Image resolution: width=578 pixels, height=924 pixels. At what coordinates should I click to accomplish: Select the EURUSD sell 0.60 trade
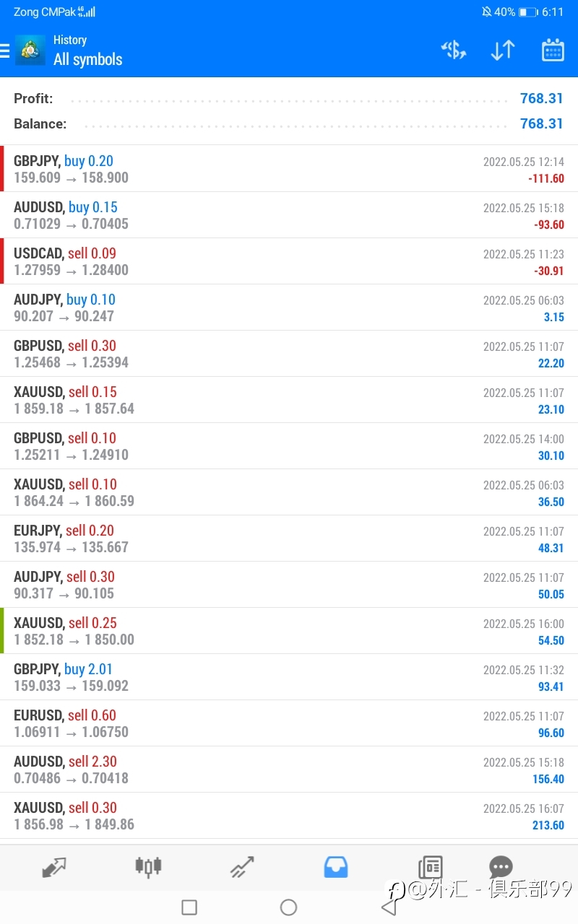(x=289, y=723)
